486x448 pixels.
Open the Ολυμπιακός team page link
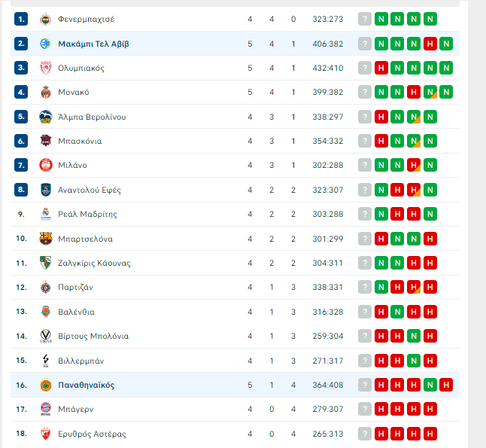pos(81,68)
